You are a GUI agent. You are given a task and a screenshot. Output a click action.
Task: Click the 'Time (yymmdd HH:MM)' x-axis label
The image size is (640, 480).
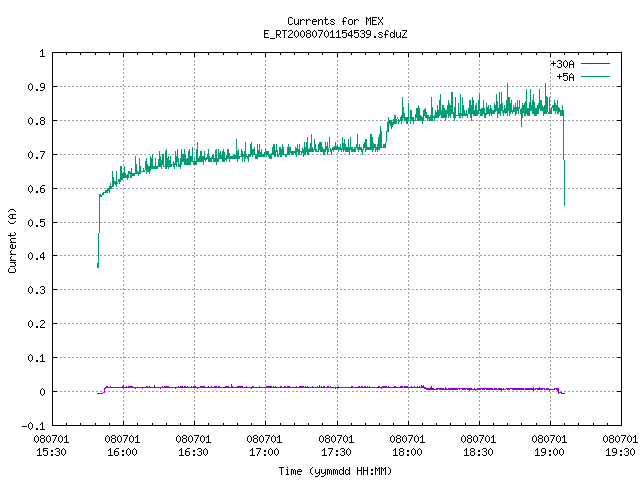tap(335, 471)
